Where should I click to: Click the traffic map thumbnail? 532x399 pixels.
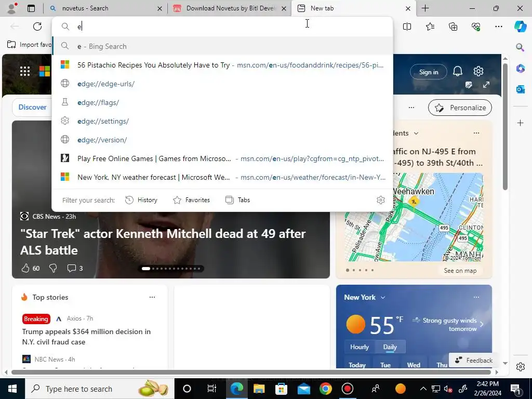point(414,217)
